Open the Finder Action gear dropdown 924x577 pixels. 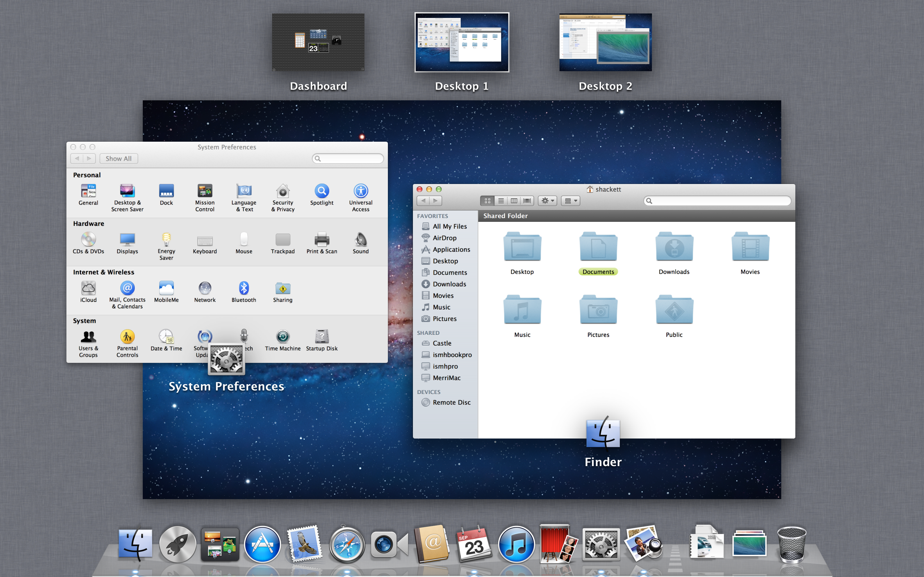tap(548, 201)
